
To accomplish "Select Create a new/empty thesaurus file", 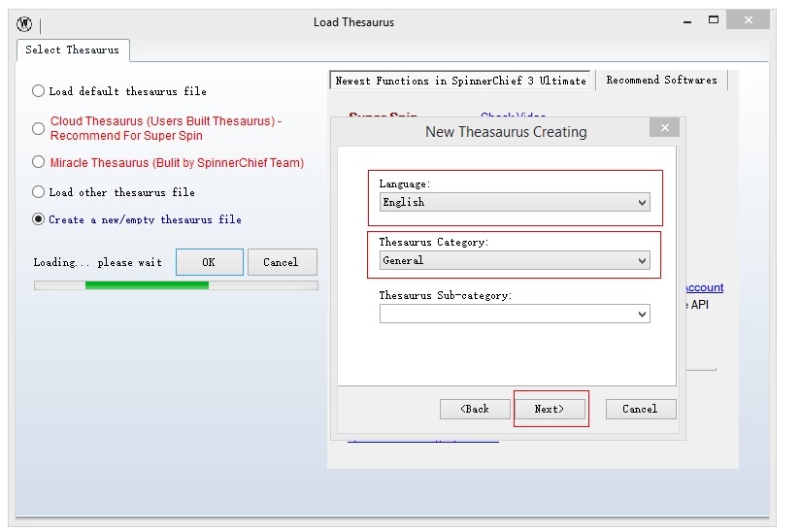I will click(x=39, y=219).
